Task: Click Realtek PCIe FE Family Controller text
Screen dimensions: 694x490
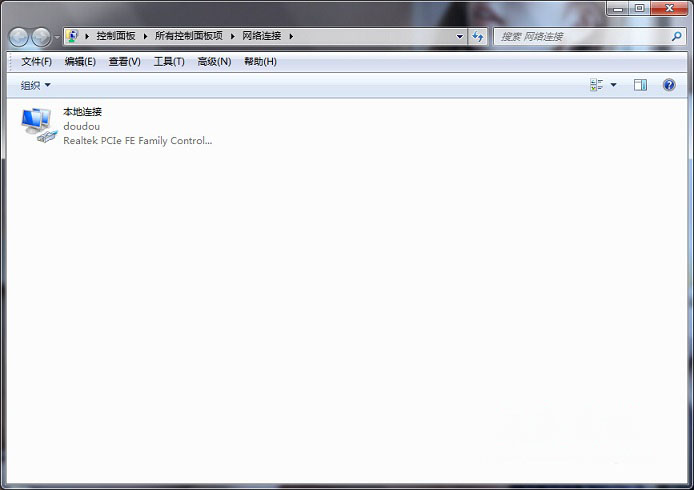Action: (x=138, y=140)
